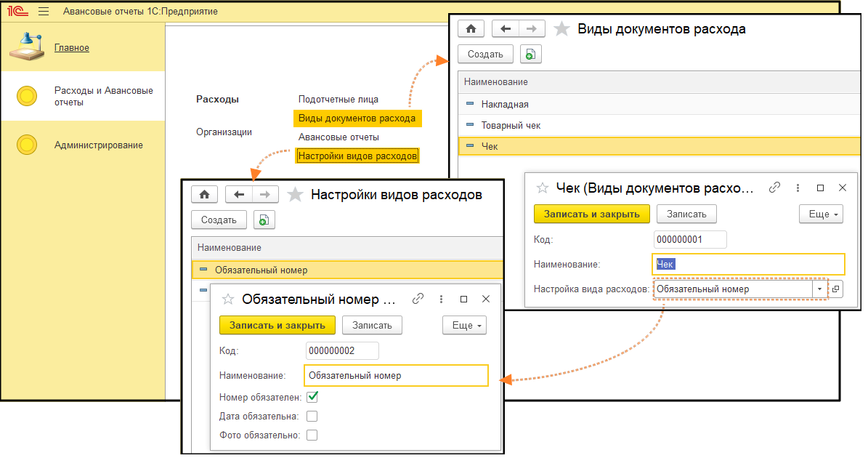Get link icon in Обязательный номер dialog
Screen dimensions: 868x458
(x=418, y=299)
